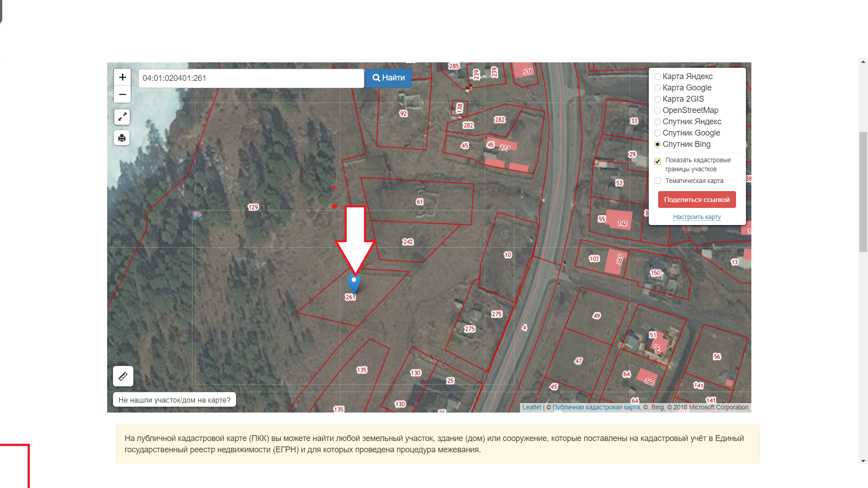Open Leaflet attribution link
Viewport: 868px width, 488px height.
pos(532,407)
